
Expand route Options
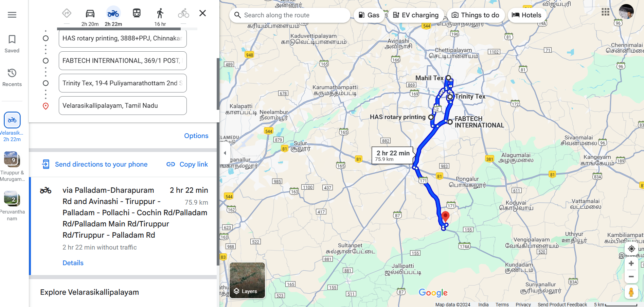(x=196, y=136)
